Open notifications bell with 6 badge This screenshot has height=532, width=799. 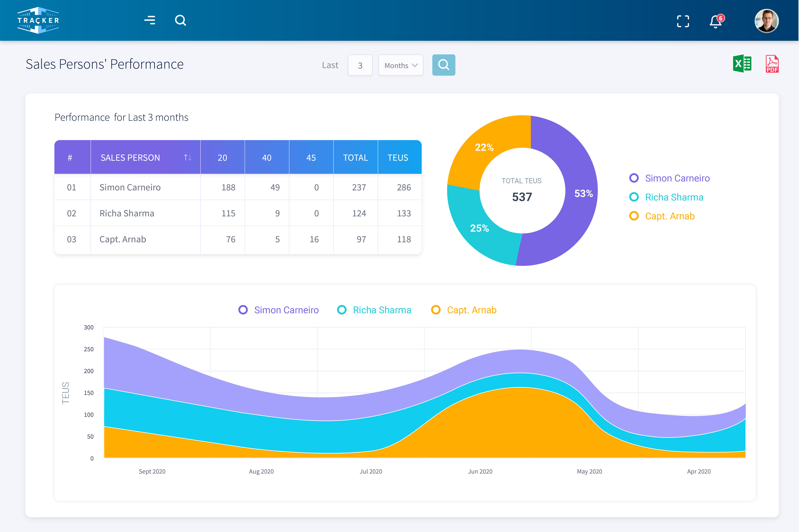click(x=717, y=21)
